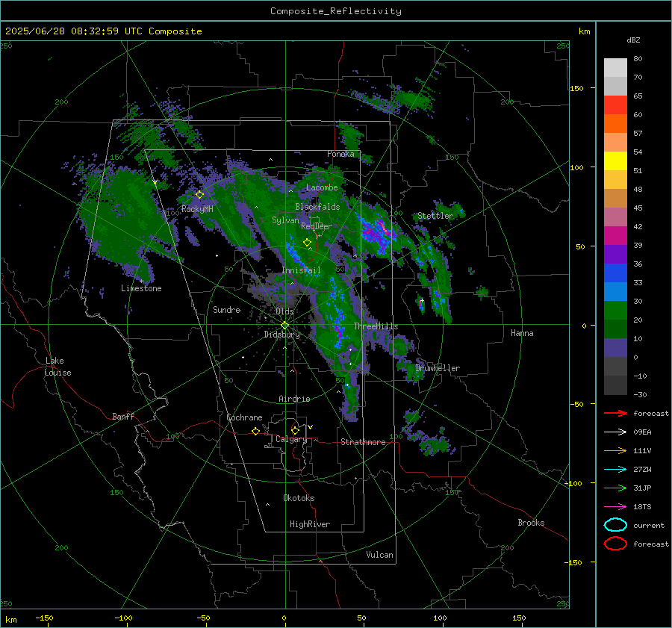672x628 pixels.
Task: Click the cyan 27ZW arrow legend icon
Action: 615,470
